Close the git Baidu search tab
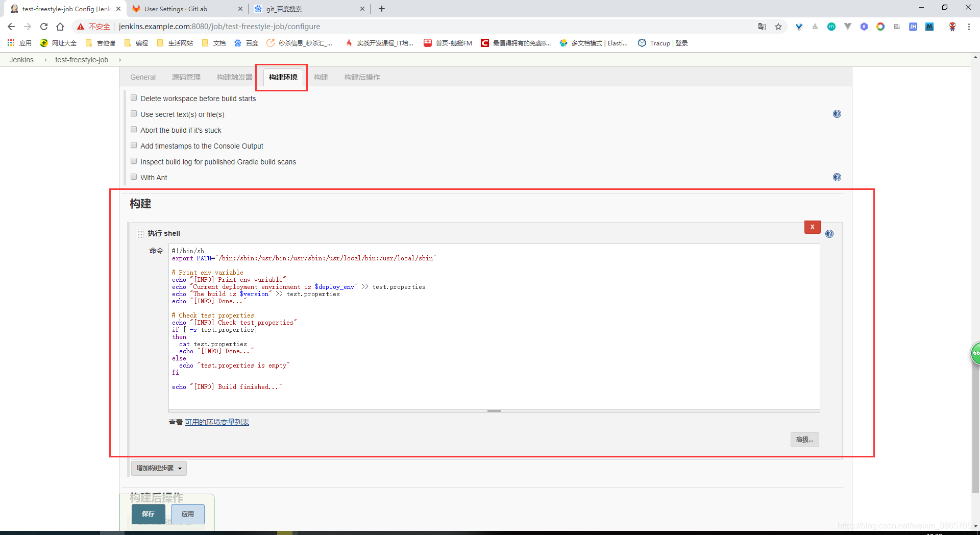Screen dimensions: 980x535 point(362,9)
